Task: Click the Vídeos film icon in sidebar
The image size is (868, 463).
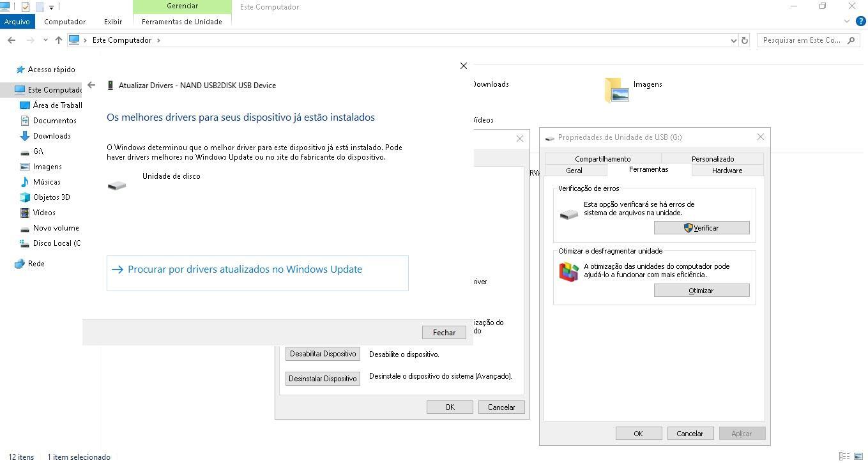Action: [25, 213]
